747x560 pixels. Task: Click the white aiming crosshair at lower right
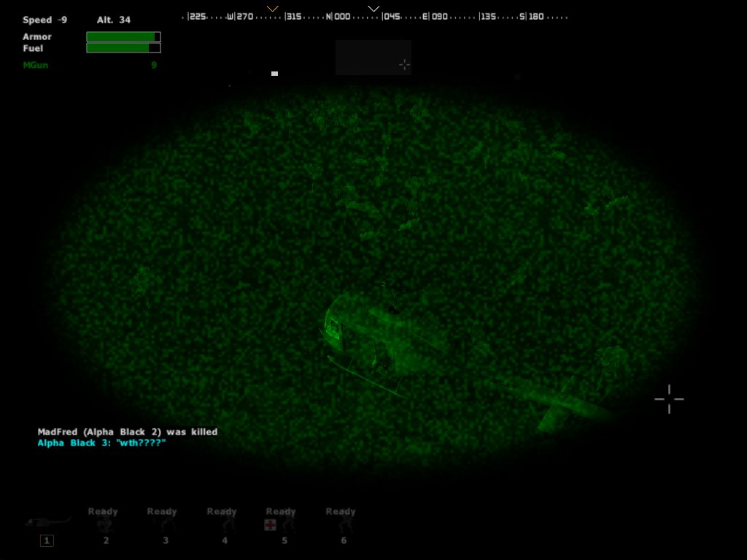click(x=669, y=399)
